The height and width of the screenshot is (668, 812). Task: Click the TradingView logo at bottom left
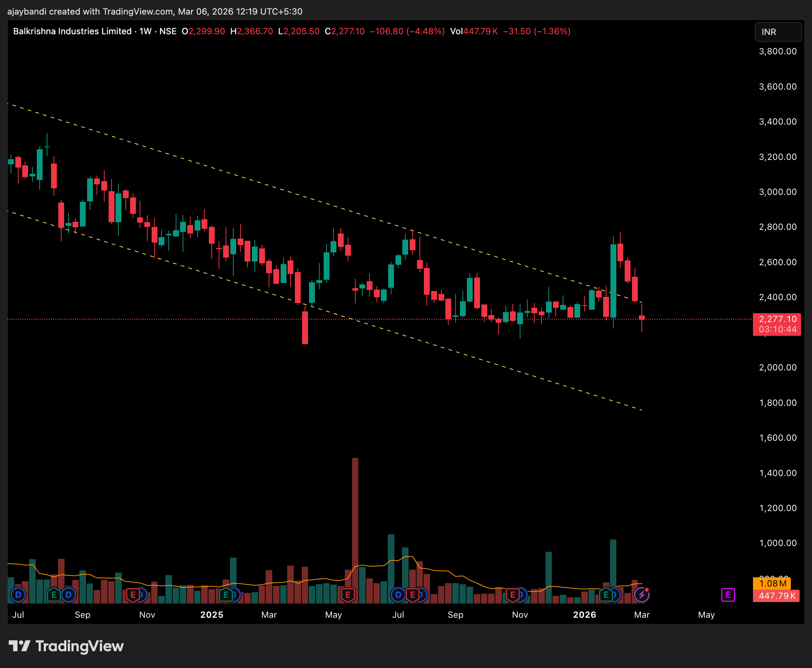[66, 646]
